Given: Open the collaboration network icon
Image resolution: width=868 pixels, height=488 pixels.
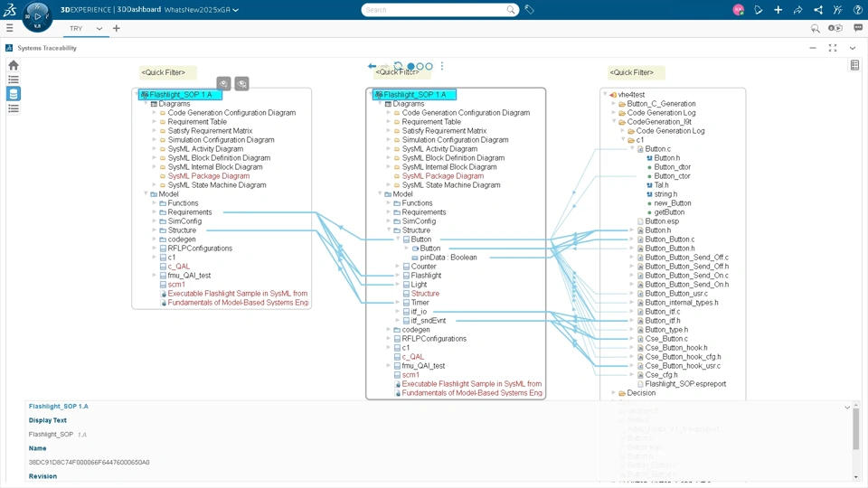Looking at the screenshot, I should [x=818, y=10].
